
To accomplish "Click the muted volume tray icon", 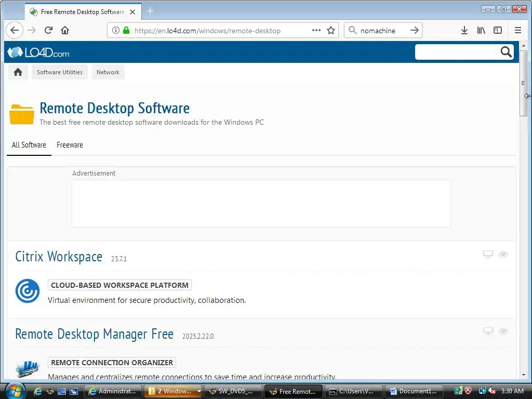I will point(493,391).
